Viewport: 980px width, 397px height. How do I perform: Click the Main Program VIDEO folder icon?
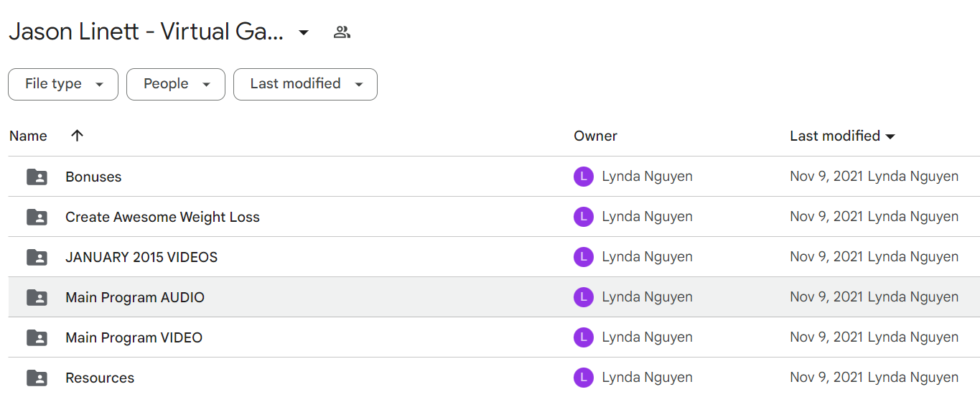tap(37, 337)
